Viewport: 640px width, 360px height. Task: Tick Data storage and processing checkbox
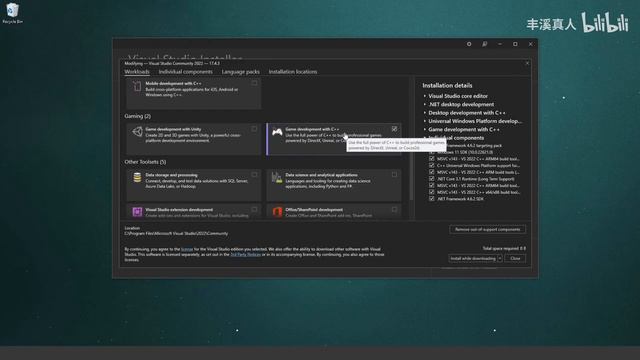click(254, 175)
